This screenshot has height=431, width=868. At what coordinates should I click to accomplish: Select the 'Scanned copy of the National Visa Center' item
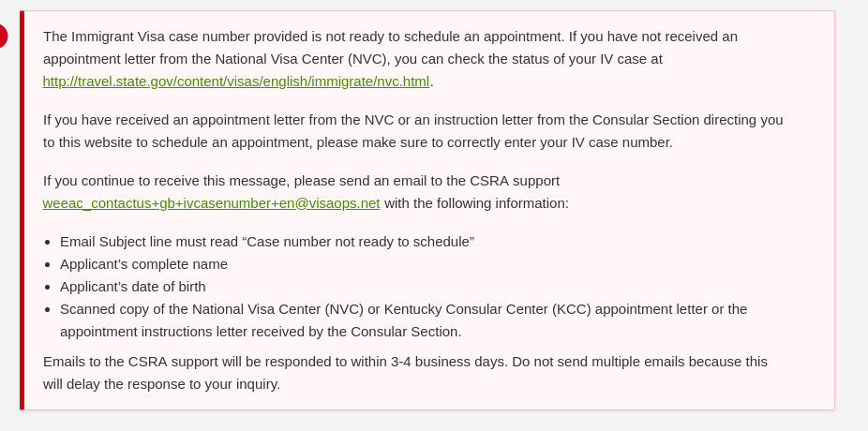(x=404, y=320)
